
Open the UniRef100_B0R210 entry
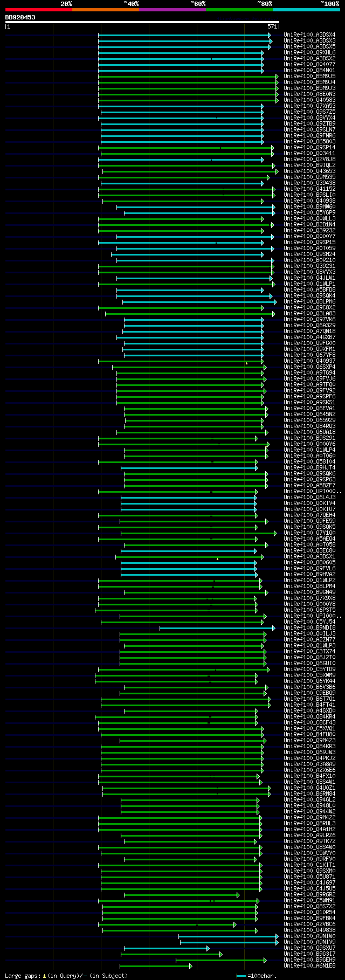(x=309, y=260)
